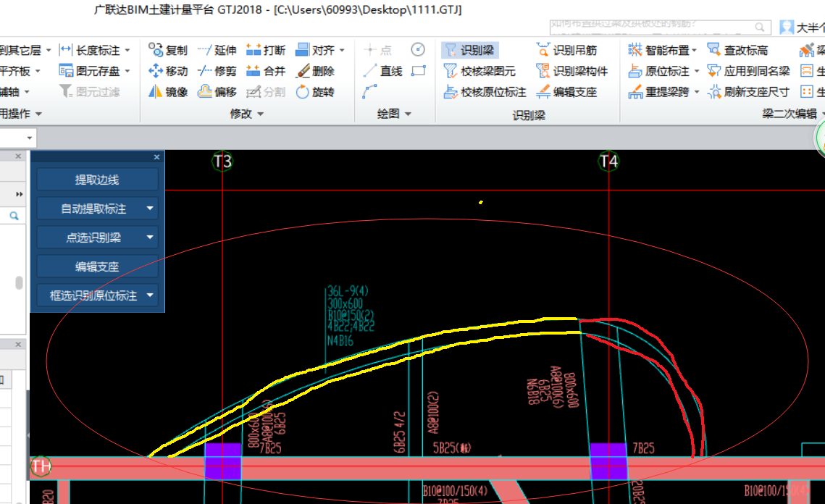Close the upper left side panel
The height and width of the screenshot is (504, 825).
pyautogui.click(x=18, y=156)
